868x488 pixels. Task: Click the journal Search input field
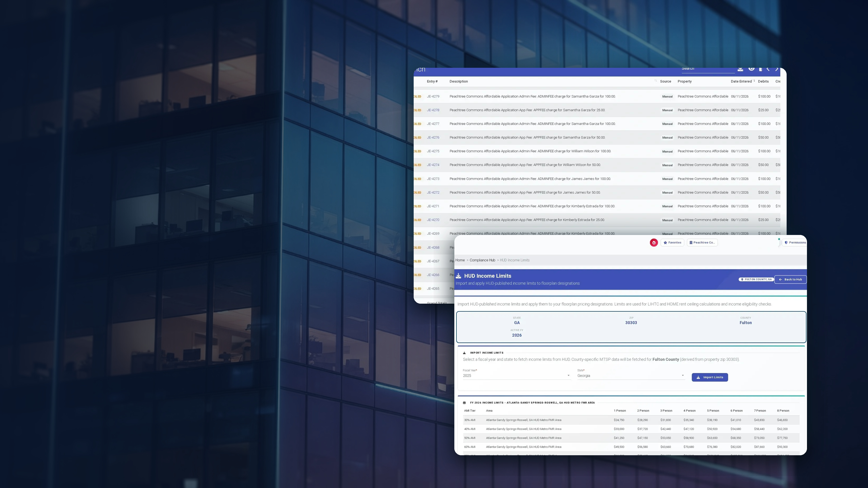(708, 69)
